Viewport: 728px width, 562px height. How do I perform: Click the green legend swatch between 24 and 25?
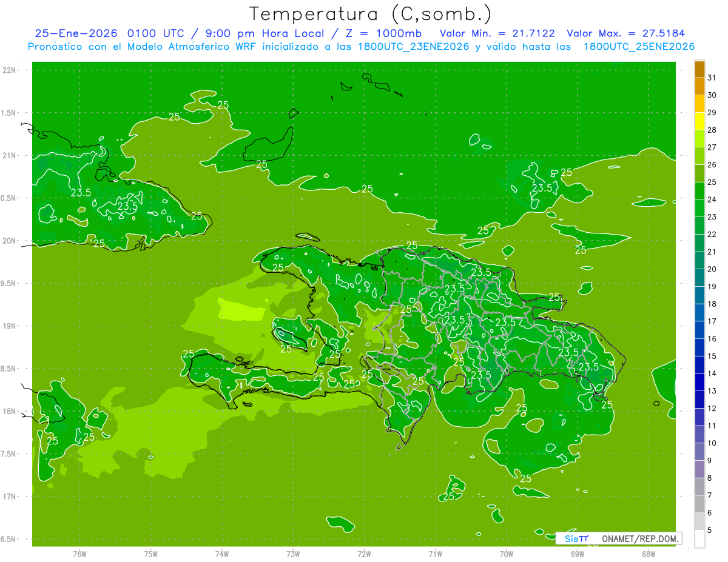pos(699,190)
